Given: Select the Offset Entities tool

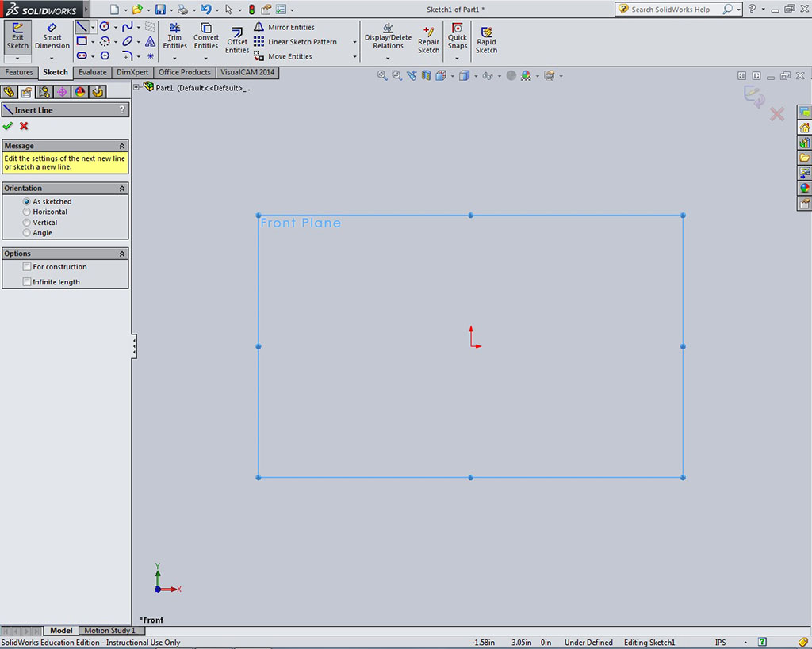Looking at the screenshot, I should pos(237,41).
